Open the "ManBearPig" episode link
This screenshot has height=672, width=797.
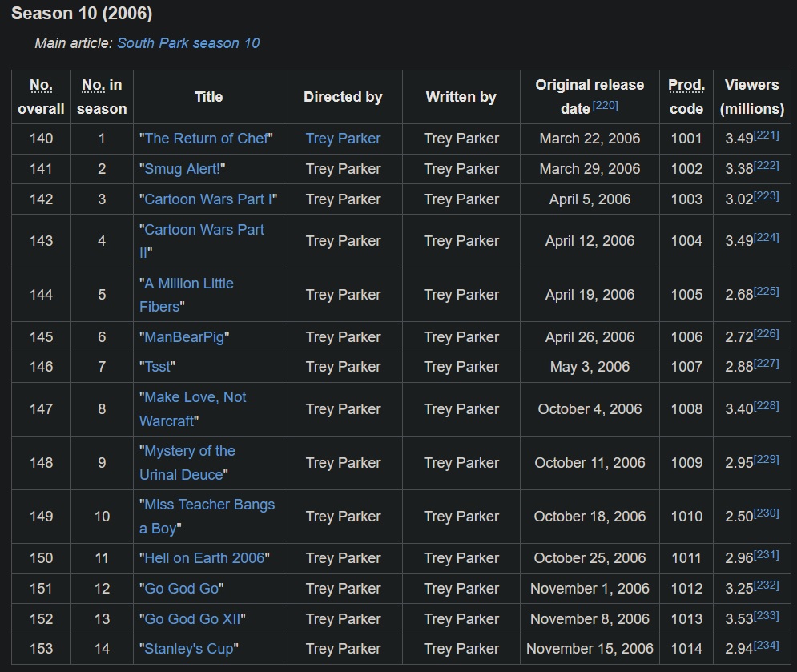tap(184, 337)
